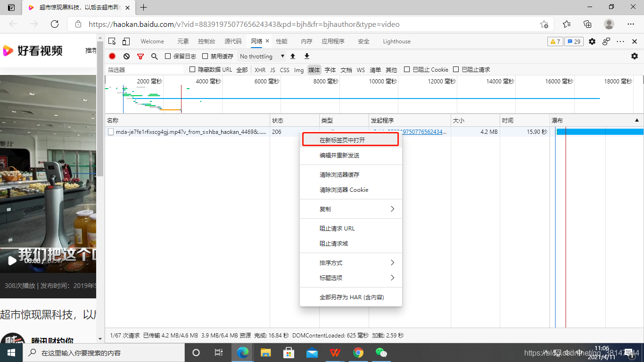The height and width of the screenshot is (362, 644).
Task: Select the inspect element picker icon
Action: click(x=112, y=41)
